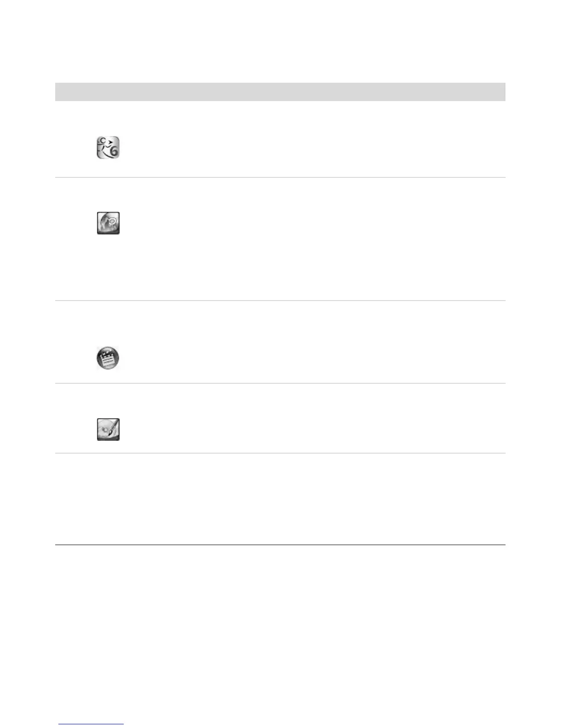
Task: Click the disc with paintbrush icon
Action: tap(108, 429)
